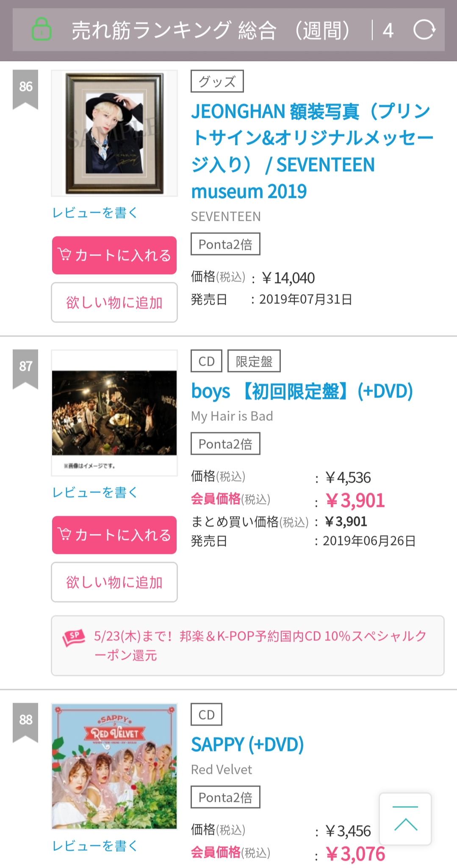Open the boys 【初回限定盤】 product link
The width and height of the screenshot is (457, 868).
(302, 391)
